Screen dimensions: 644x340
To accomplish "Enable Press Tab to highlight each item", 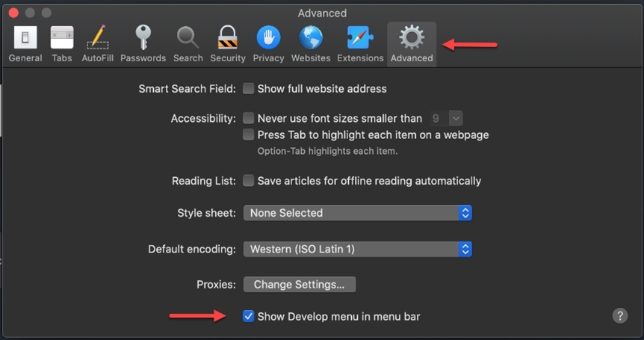I will point(249,135).
